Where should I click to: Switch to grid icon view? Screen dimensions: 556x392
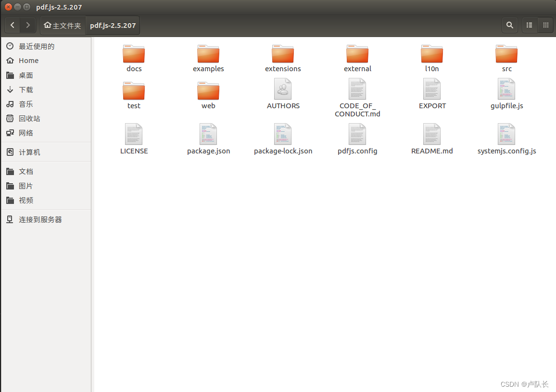(x=546, y=25)
